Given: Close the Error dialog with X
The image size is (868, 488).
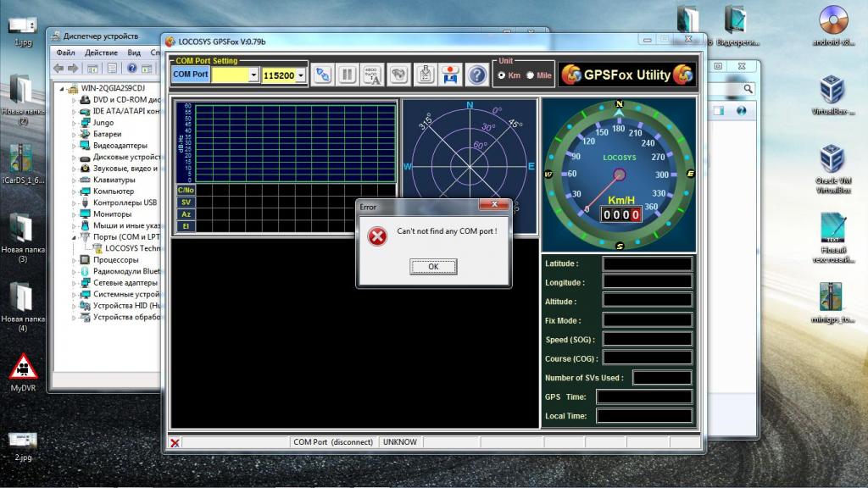Looking at the screenshot, I should coord(493,206).
